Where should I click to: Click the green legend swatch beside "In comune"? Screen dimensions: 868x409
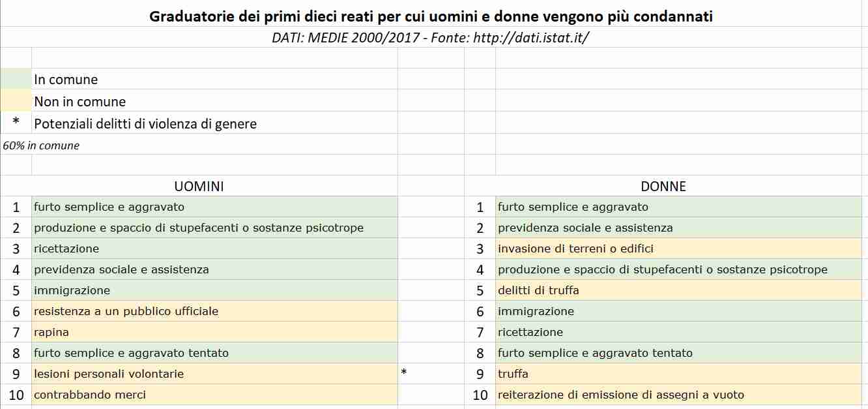pos(16,79)
